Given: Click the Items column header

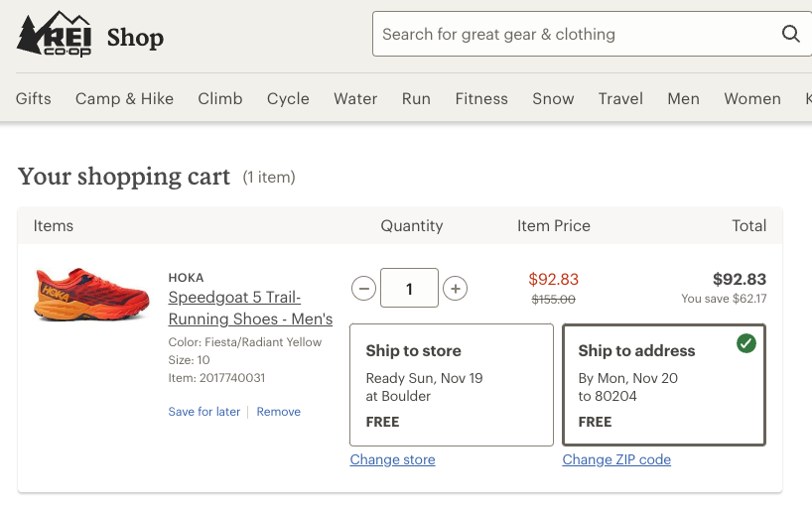Looking at the screenshot, I should 54,226.
